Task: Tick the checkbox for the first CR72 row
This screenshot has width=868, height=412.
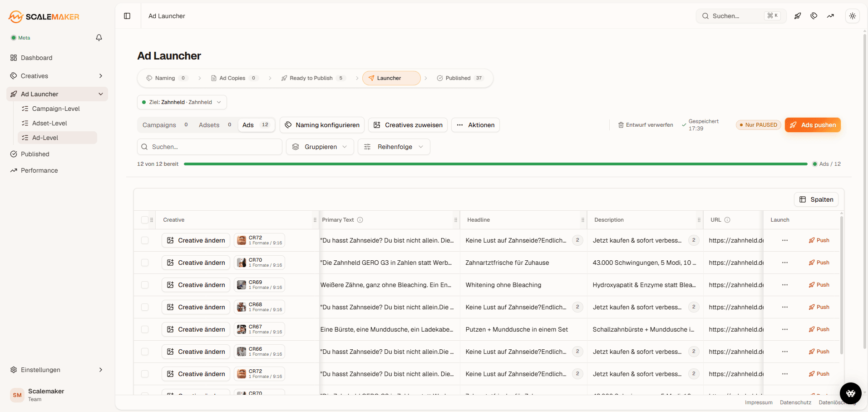Action: (145, 240)
